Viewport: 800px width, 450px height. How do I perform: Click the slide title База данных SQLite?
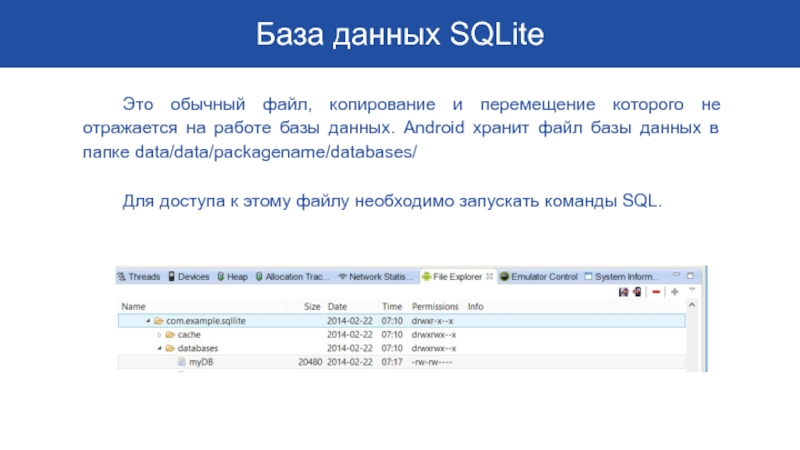click(400, 34)
